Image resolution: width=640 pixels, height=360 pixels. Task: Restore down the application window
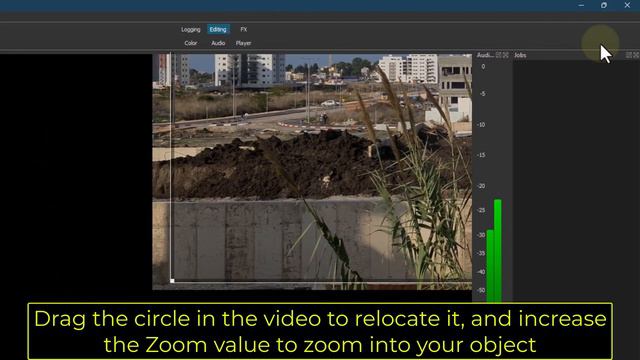point(604,5)
